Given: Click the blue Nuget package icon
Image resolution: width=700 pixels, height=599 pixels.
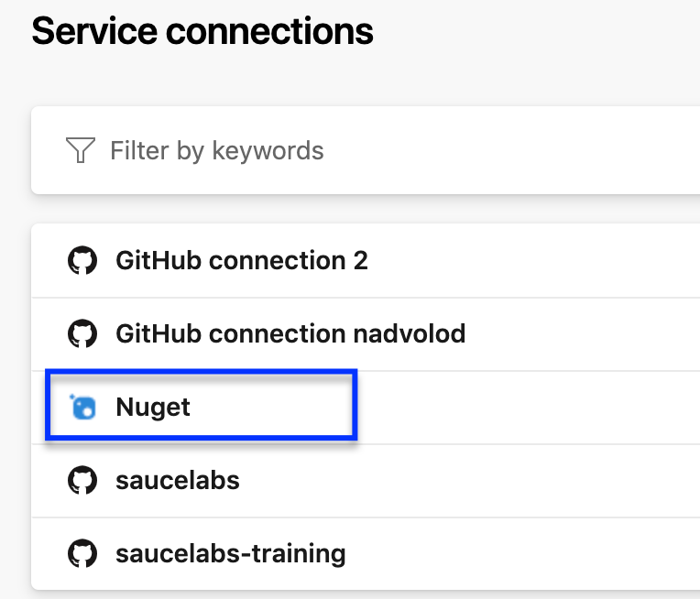Looking at the screenshot, I should coord(82,407).
